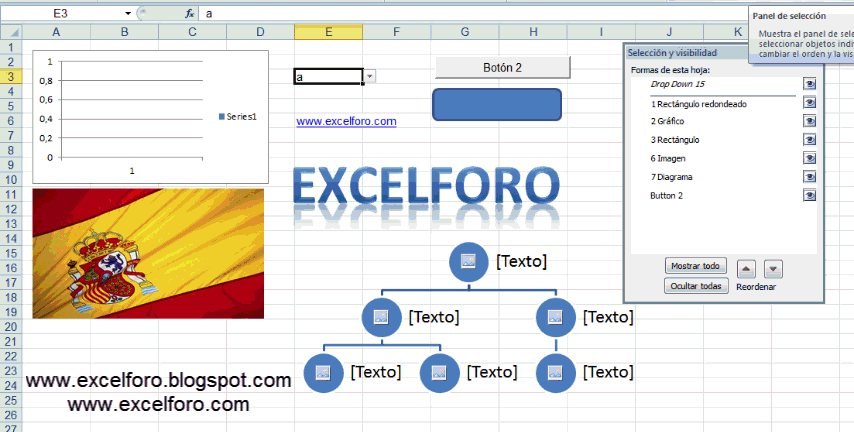Image resolution: width=854 pixels, height=432 pixels.
Task: Open the www.excelforo.com hyperlink
Action: click(346, 121)
